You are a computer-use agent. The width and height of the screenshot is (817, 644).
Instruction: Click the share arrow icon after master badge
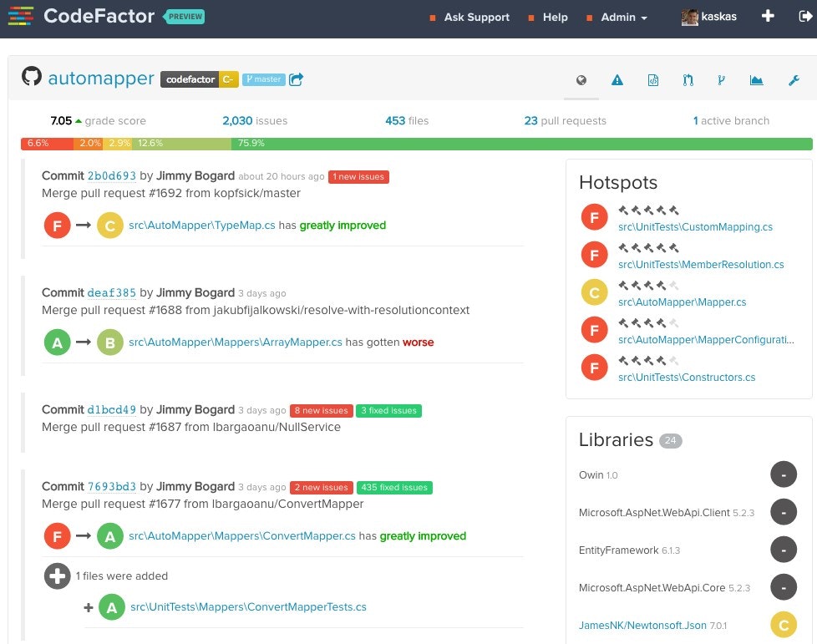tap(296, 78)
